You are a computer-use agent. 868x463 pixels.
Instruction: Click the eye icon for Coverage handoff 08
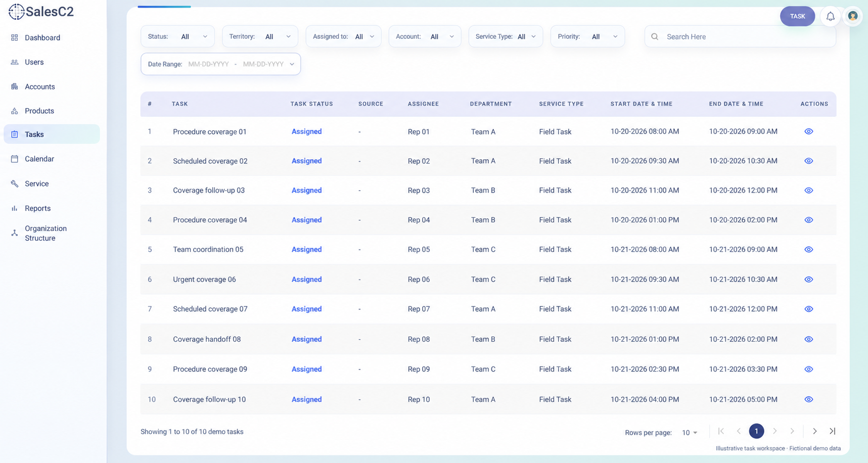point(809,339)
